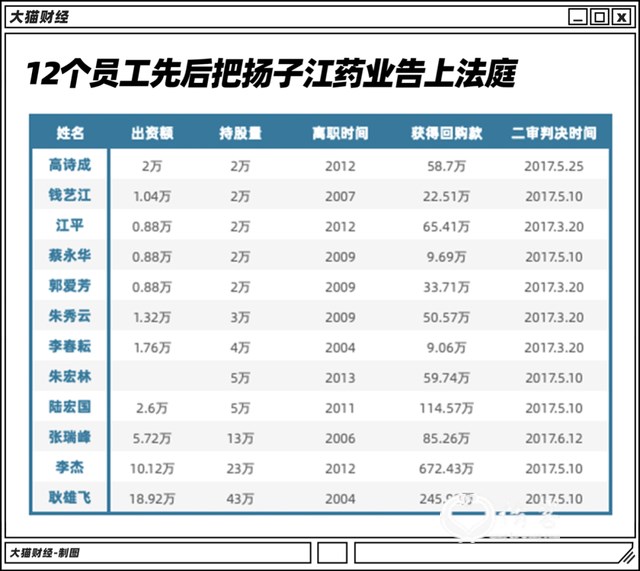Click the 672.43万 buyback amount
Screen dimensions: 640x571
pos(447,469)
